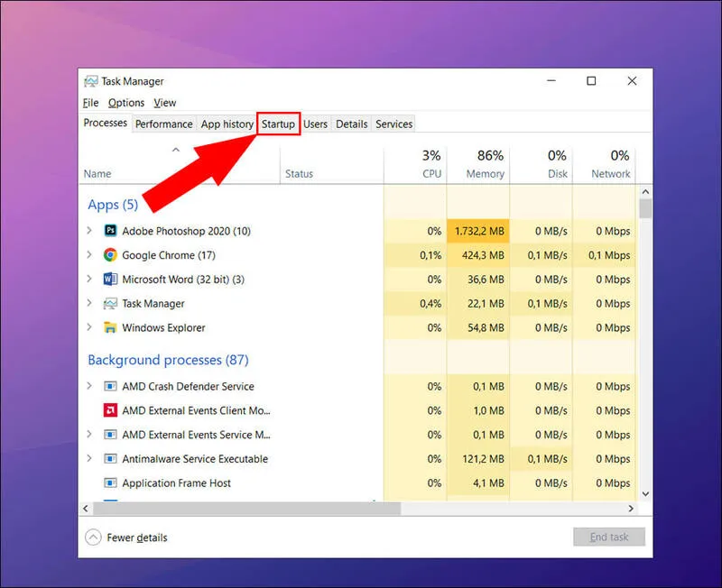Sort by Network column header
Image resolution: width=722 pixels, height=588 pixels.
pos(604,164)
